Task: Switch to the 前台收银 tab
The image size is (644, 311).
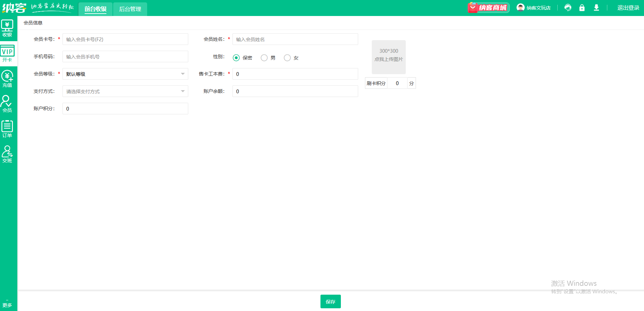Action: (x=95, y=9)
